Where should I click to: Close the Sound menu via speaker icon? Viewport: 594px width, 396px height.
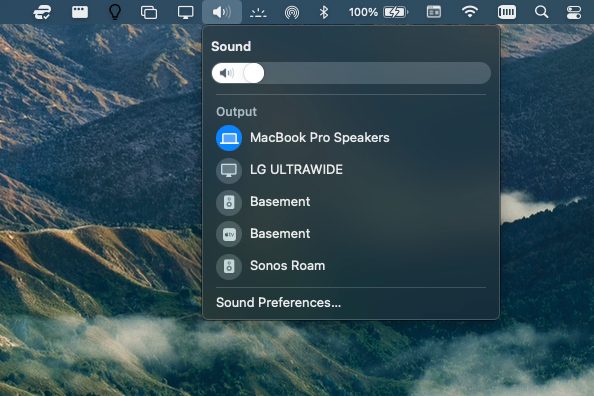pyautogui.click(x=222, y=12)
